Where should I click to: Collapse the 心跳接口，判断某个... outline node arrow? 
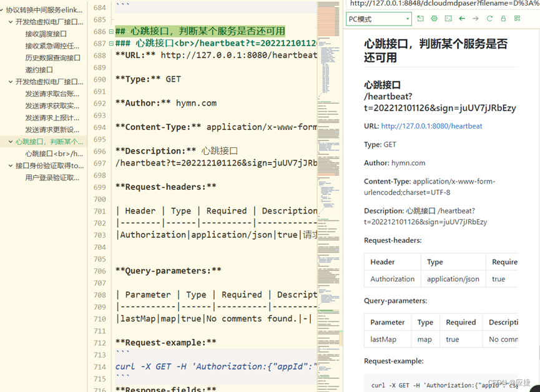pos(11,142)
